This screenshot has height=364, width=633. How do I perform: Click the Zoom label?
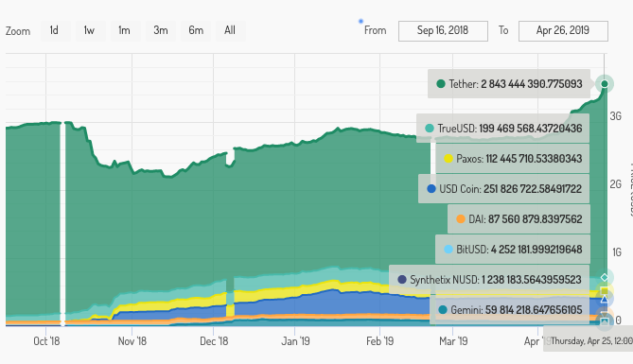tap(18, 31)
